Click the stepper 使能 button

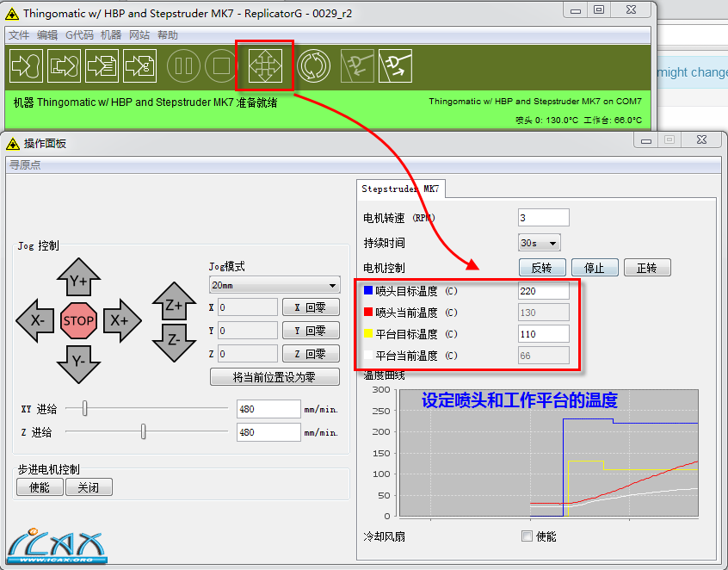tap(40, 487)
